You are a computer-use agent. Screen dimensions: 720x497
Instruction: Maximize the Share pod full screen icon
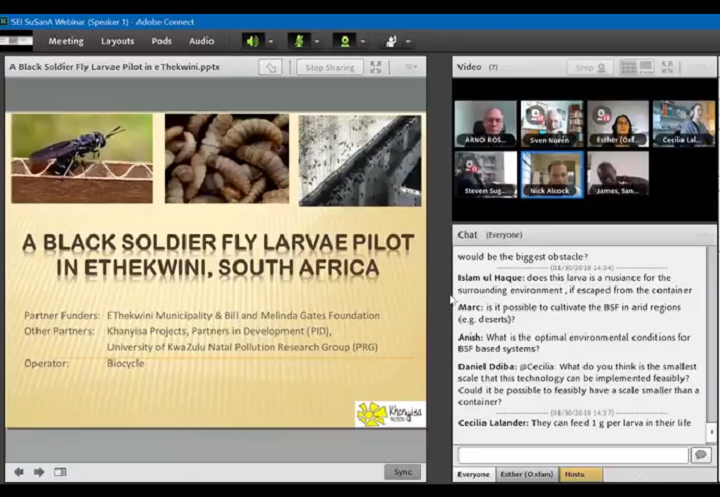point(376,67)
